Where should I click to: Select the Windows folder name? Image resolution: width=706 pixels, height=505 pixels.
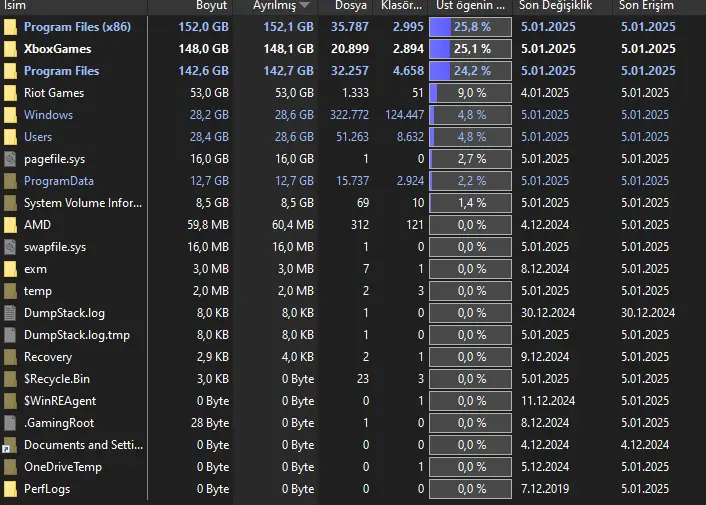pos(48,115)
